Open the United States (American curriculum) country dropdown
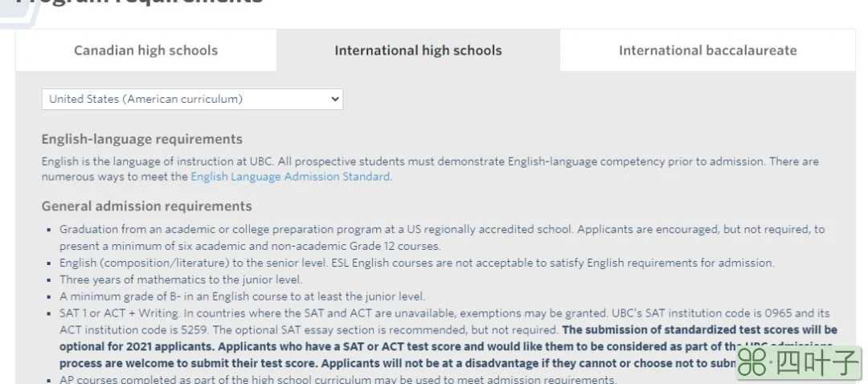 click(x=192, y=99)
